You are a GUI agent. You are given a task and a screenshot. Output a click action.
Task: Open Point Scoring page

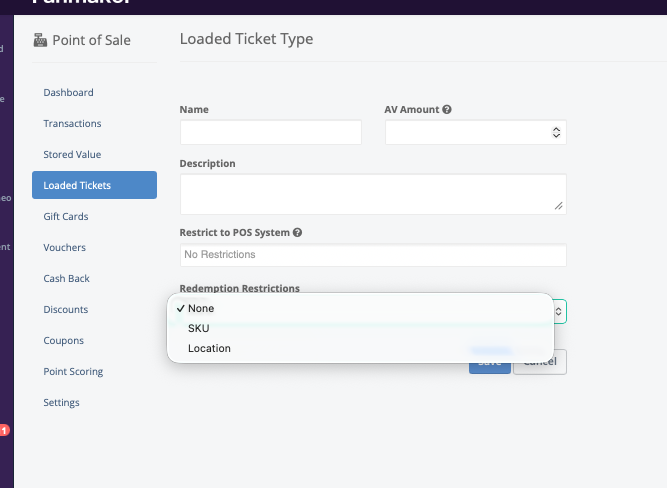pos(73,371)
